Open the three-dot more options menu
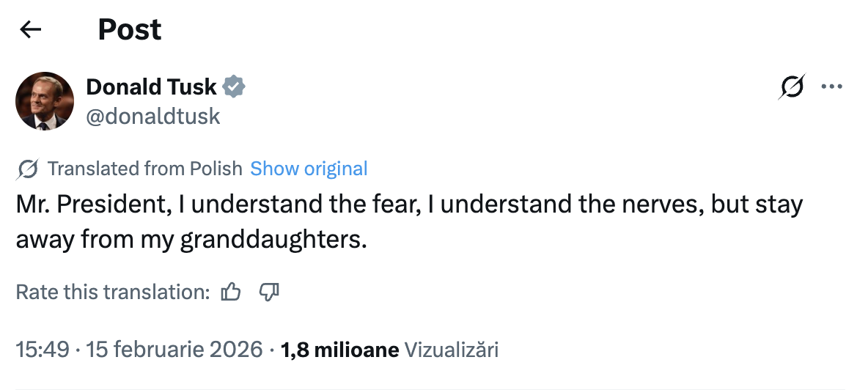 (831, 87)
